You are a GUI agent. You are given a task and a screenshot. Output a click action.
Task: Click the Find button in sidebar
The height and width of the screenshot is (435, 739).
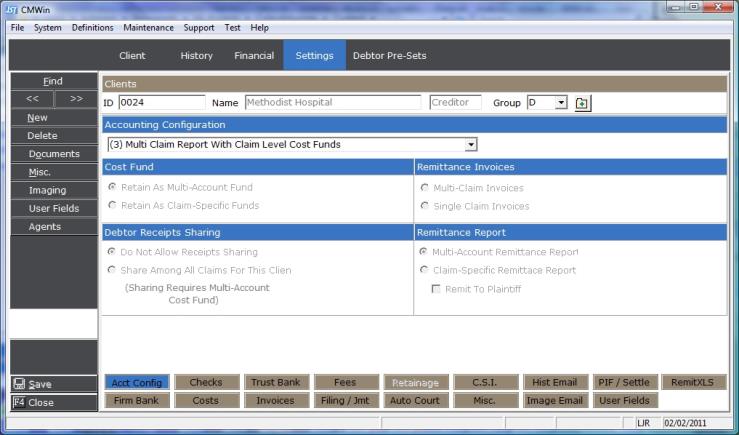pyautogui.click(x=53, y=81)
